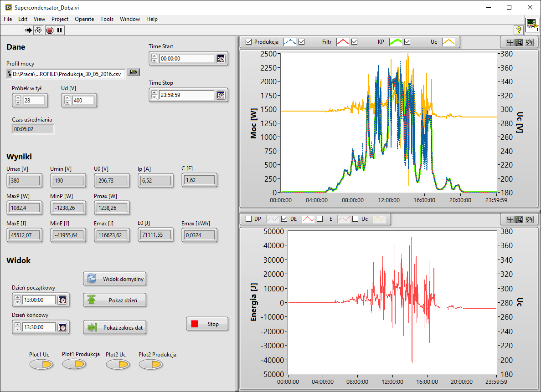
Task: Enable the E plot checkbox in Energia legend
Action: point(320,219)
